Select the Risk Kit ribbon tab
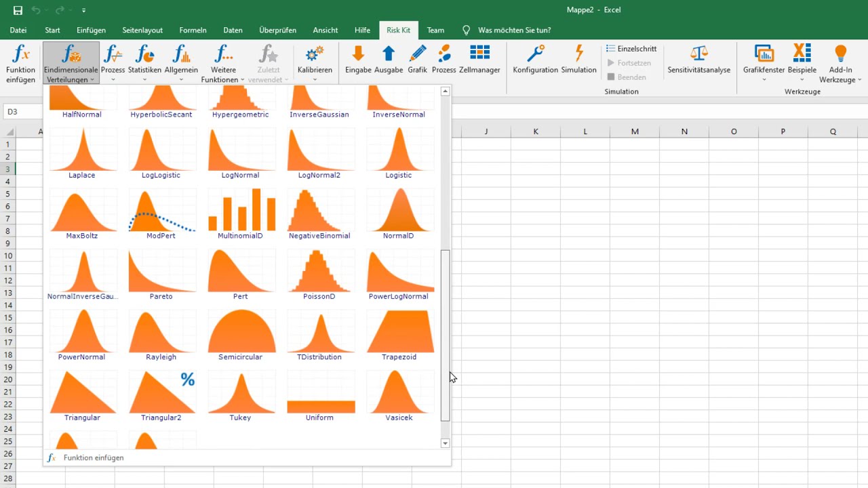Screen dimensions: 868x488 [399, 30]
